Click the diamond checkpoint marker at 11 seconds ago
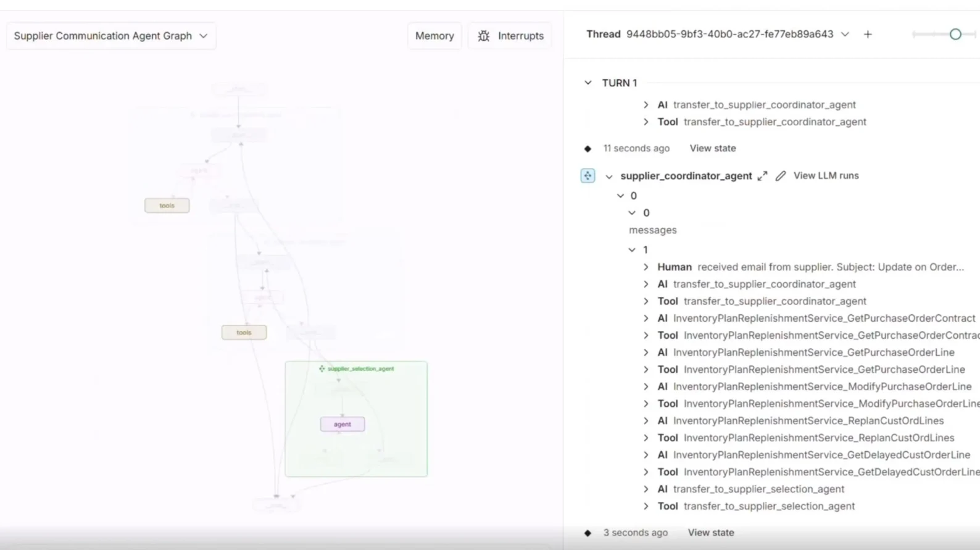 click(x=588, y=149)
